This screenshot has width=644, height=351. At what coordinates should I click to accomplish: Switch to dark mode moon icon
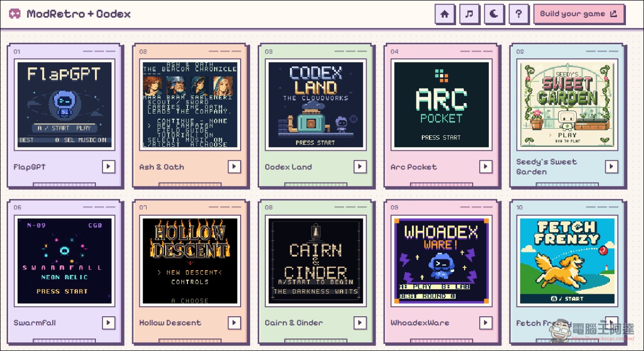494,14
